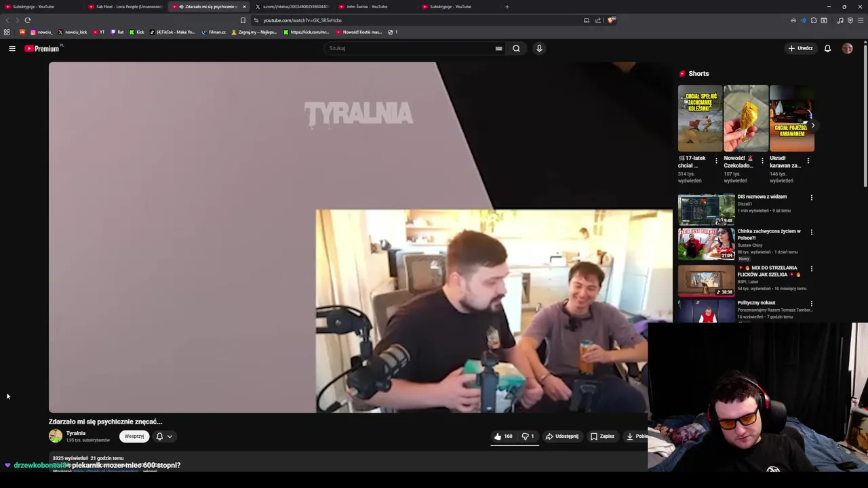Open options for 'Polityczny nokaut' video
868x488 pixels.
click(812, 304)
